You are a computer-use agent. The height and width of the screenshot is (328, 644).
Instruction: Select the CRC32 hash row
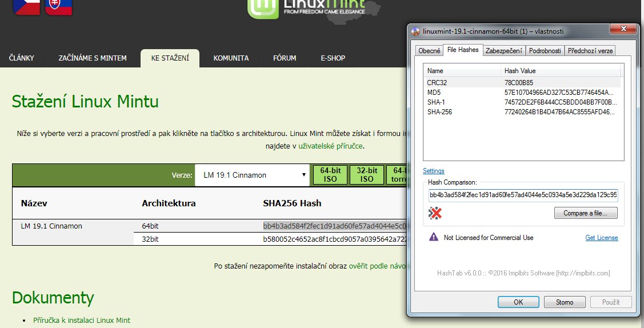(x=522, y=82)
